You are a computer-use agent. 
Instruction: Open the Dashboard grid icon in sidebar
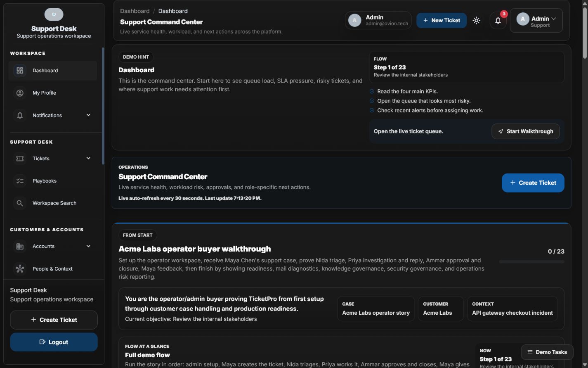tap(20, 71)
